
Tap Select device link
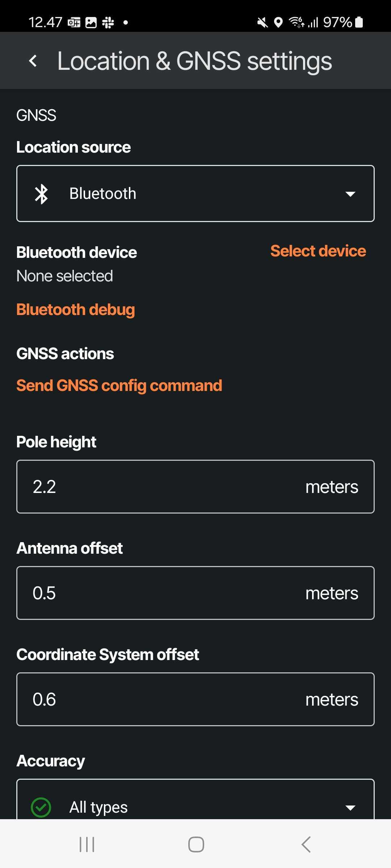tap(318, 251)
